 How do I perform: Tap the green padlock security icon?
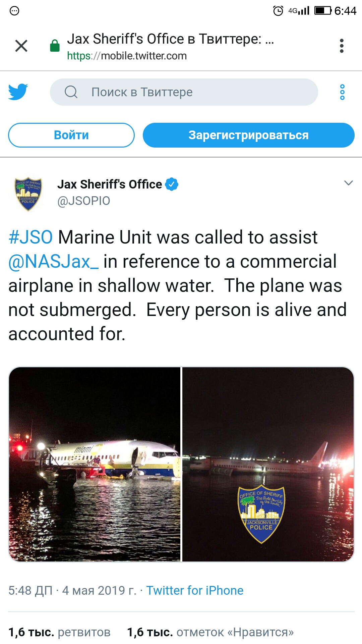coord(55,46)
